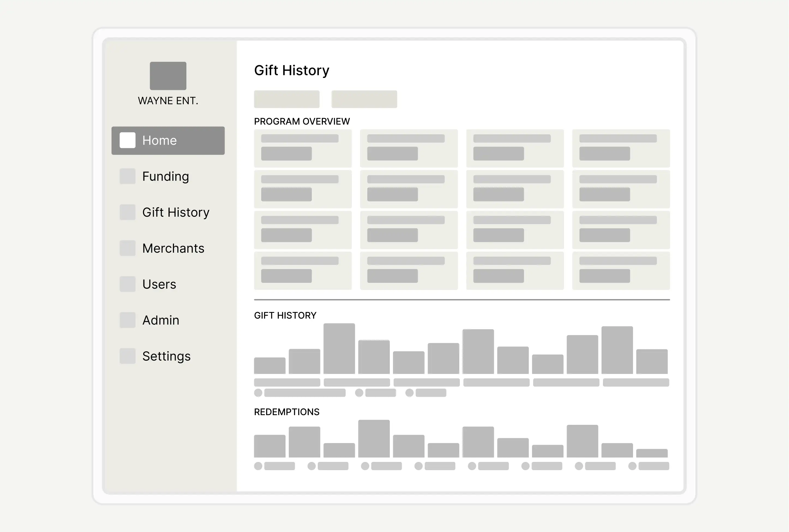Click the second filter button under Gift History title

364,99
